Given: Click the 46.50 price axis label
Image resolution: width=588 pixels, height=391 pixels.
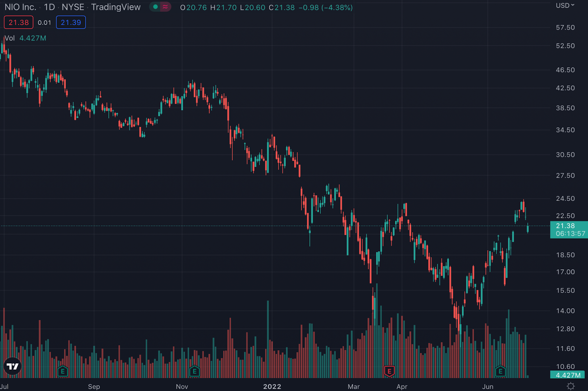Looking at the screenshot, I should [x=565, y=70].
